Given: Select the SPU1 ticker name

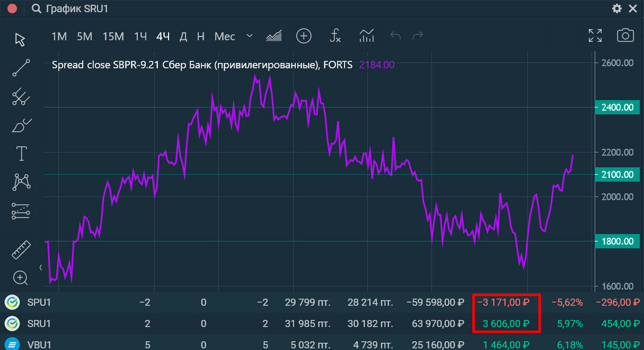Looking at the screenshot, I should (39, 302).
